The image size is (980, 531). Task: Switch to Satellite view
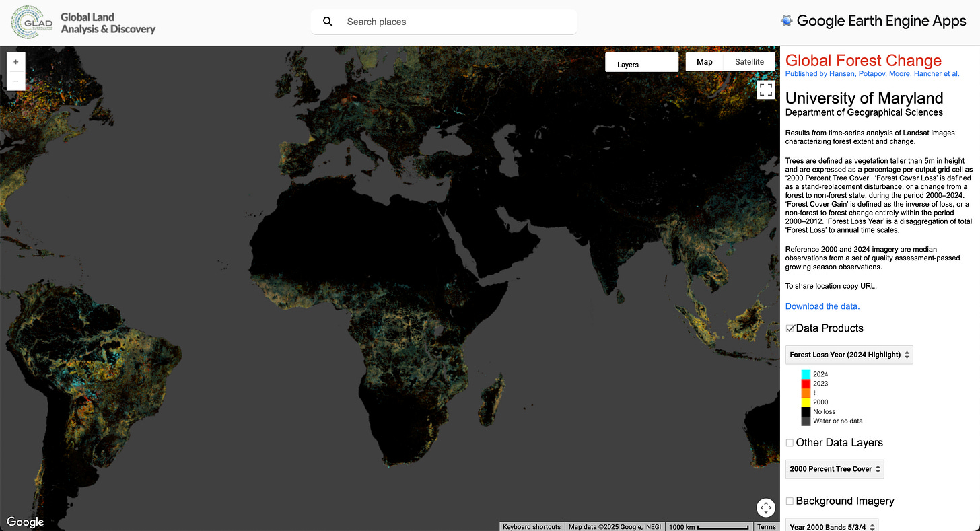(x=749, y=62)
